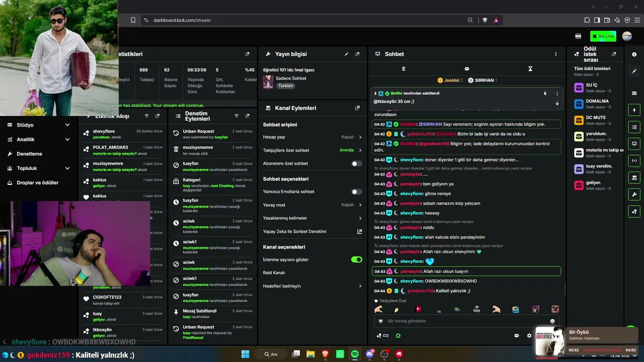Toggle İzlenme sayısını göster switch
The width and height of the screenshot is (644, 362).
coord(357,259)
